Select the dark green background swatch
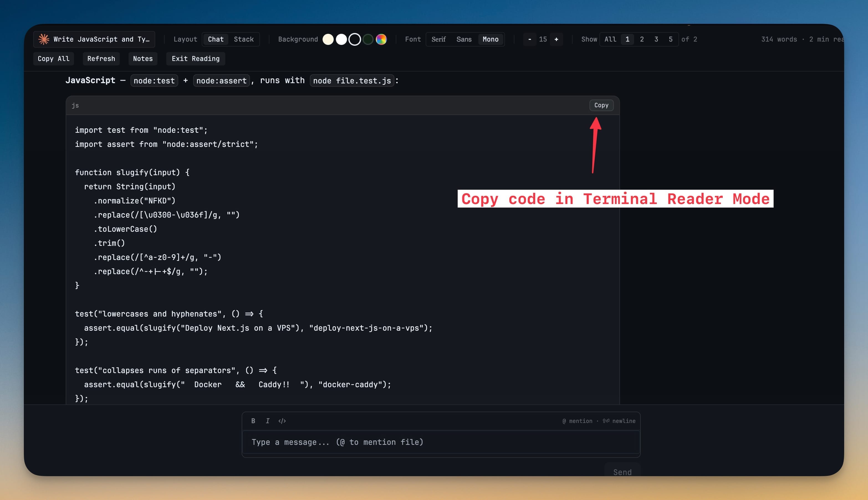 click(x=368, y=39)
